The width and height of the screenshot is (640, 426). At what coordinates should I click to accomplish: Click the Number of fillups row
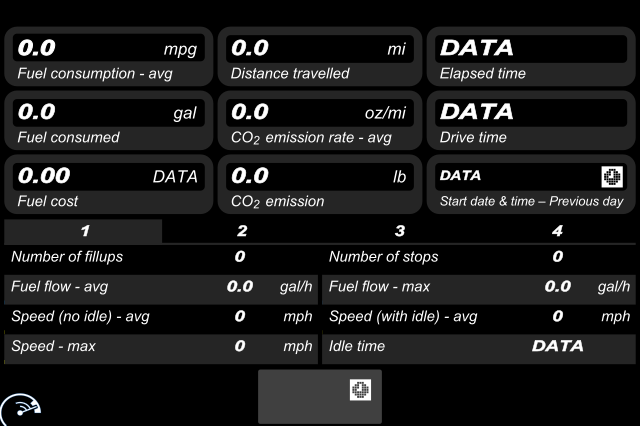[161, 257]
